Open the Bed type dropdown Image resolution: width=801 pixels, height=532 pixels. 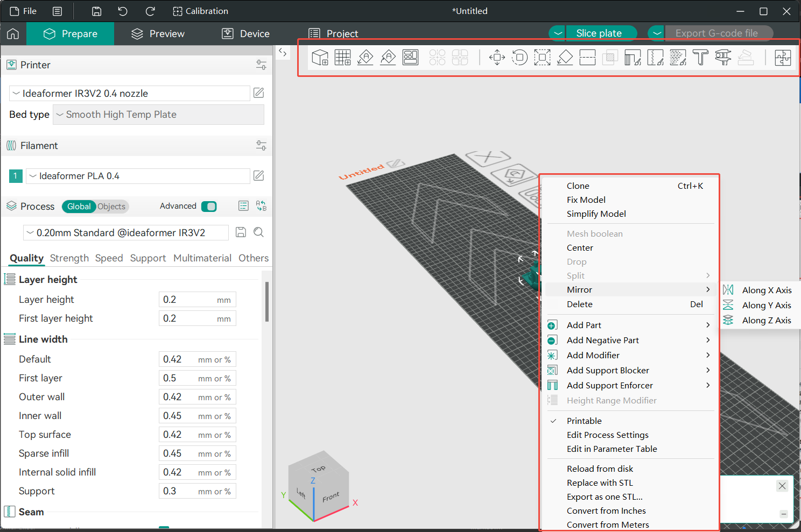pos(158,115)
